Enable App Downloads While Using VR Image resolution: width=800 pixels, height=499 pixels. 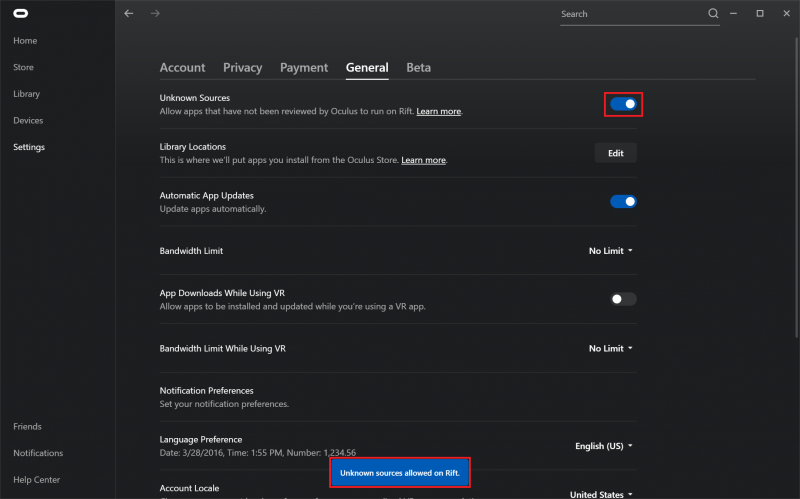623,299
